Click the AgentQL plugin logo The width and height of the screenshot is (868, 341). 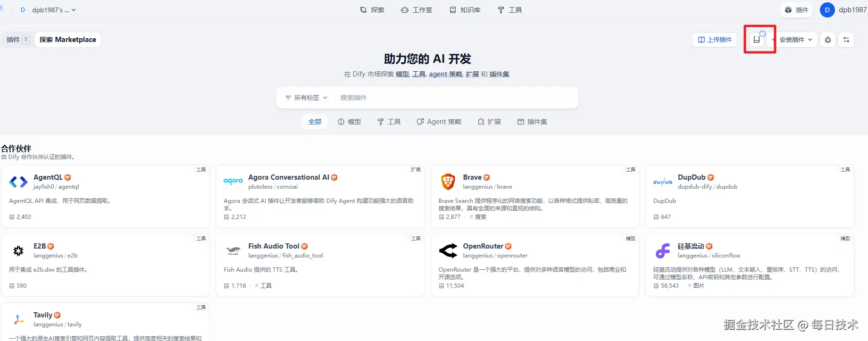[18, 182]
